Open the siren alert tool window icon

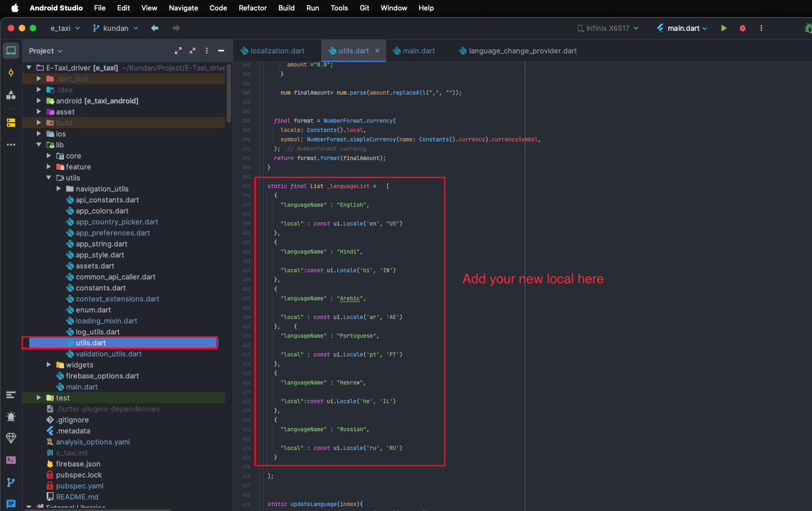(x=11, y=416)
